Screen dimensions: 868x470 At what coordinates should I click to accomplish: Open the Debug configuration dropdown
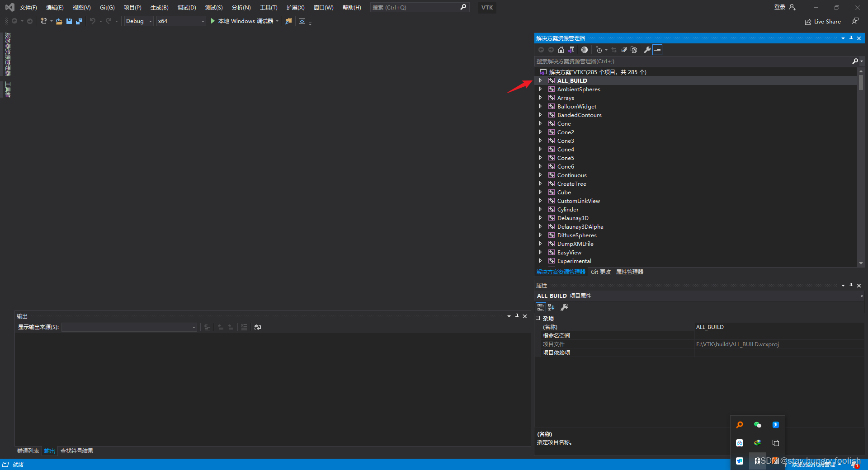139,21
